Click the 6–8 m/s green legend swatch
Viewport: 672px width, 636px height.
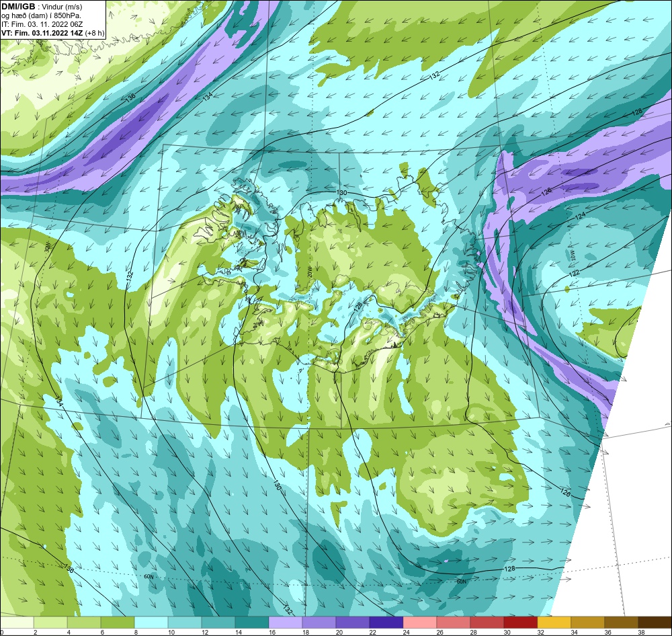(x=118, y=623)
